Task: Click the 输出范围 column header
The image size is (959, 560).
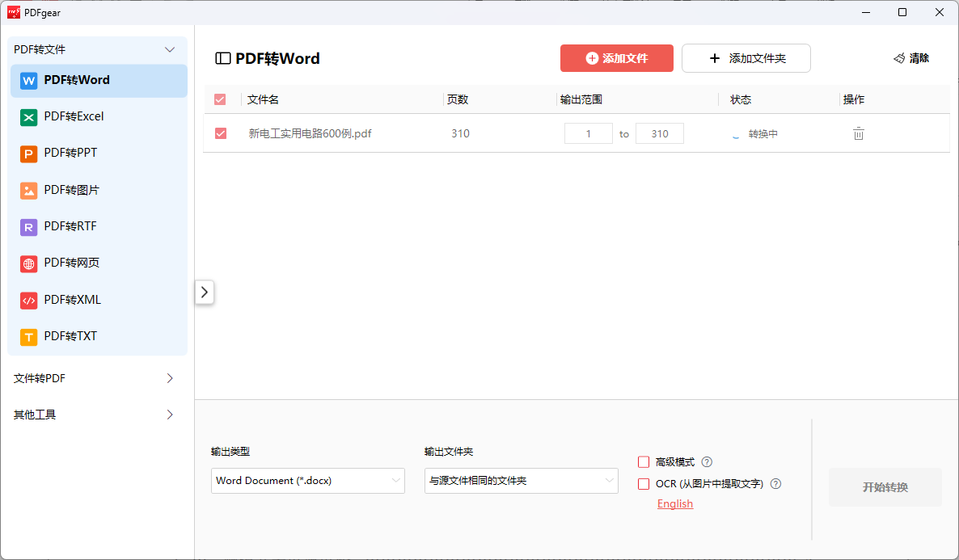Action: coord(581,99)
